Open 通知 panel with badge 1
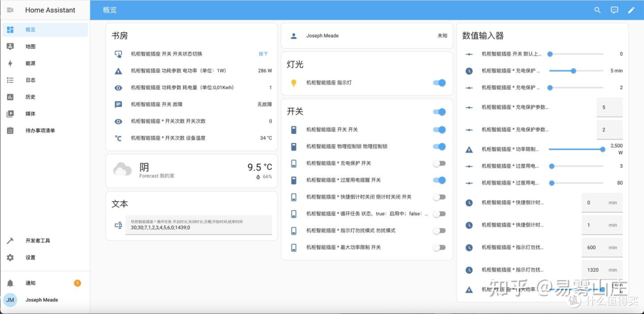The height and width of the screenshot is (314, 644). pos(45,283)
